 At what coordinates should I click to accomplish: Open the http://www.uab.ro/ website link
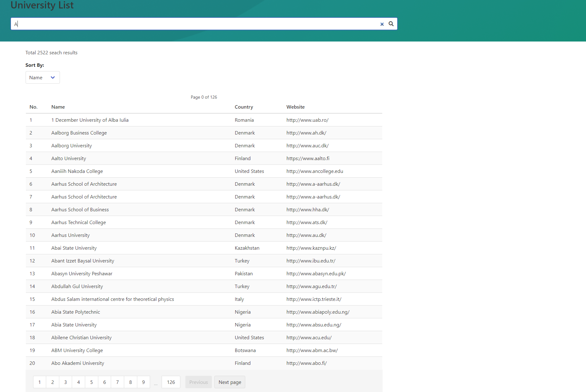(x=307, y=120)
